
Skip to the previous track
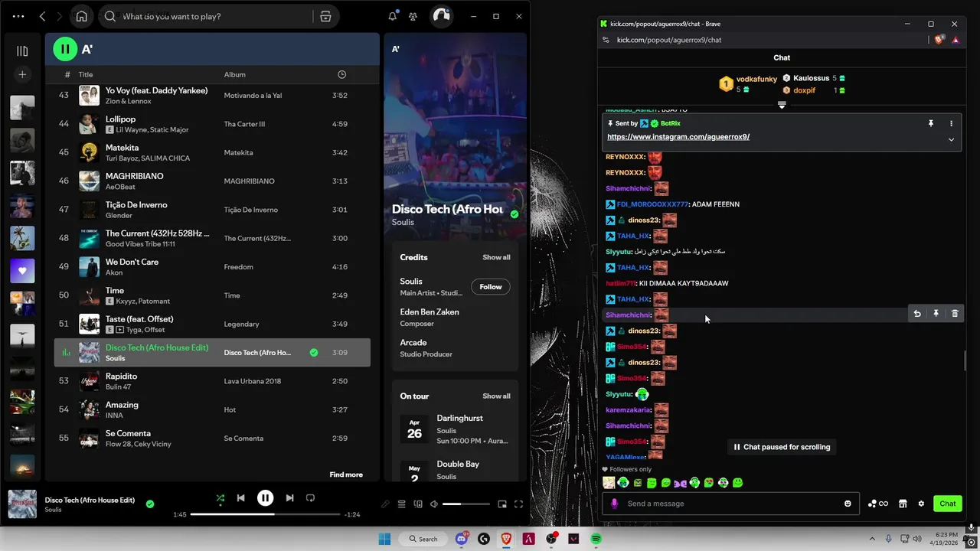coord(240,498)
